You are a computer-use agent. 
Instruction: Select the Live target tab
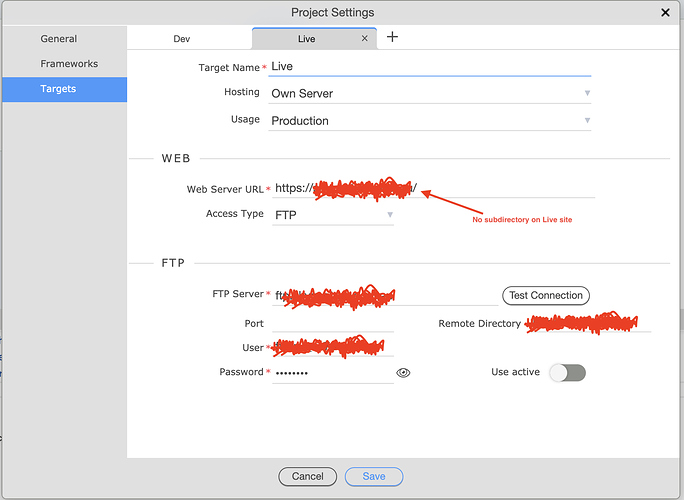[306, 39]
